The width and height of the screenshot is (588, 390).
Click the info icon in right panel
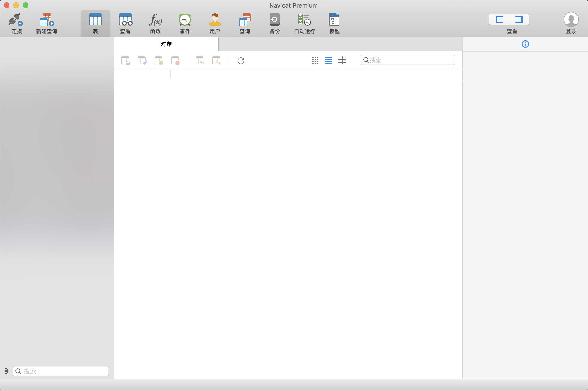tap(525, 44)
